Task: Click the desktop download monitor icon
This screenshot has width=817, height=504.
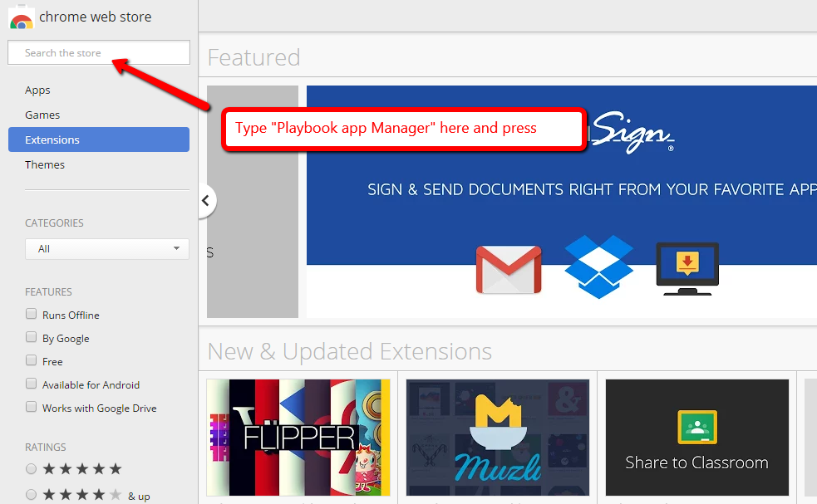Action: pos(687,268)
